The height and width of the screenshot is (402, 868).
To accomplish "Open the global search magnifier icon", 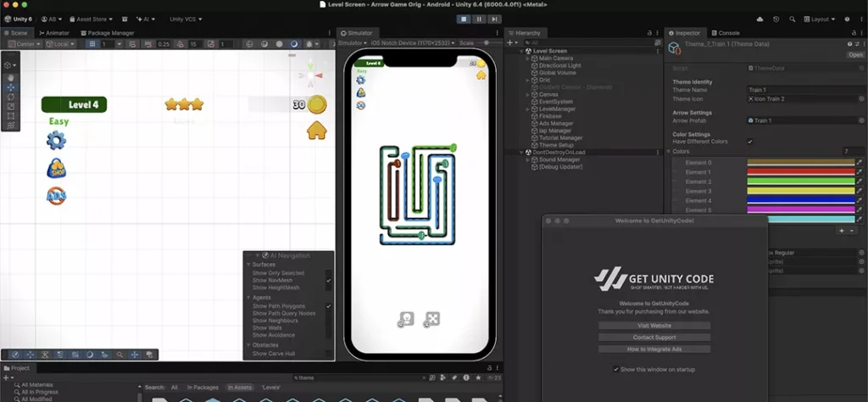I will tap(793, 20).
